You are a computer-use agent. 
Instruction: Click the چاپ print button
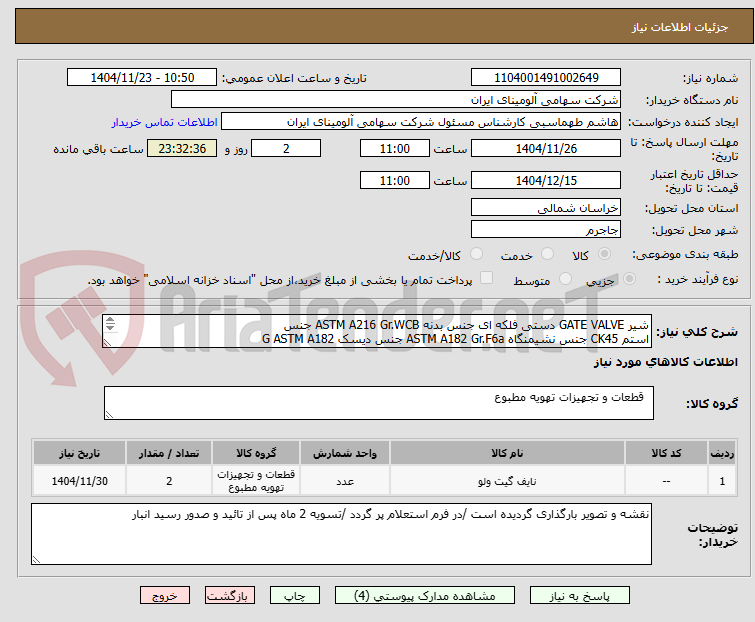[295, 596]
